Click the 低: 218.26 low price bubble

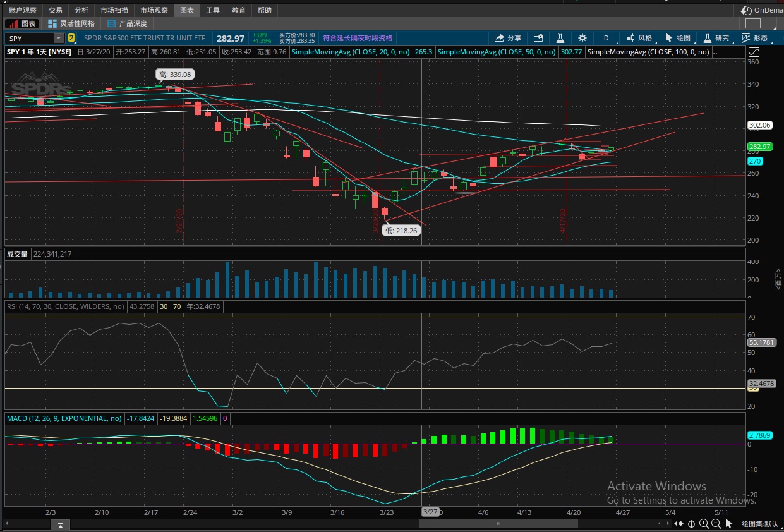click(x=402, y=231)
